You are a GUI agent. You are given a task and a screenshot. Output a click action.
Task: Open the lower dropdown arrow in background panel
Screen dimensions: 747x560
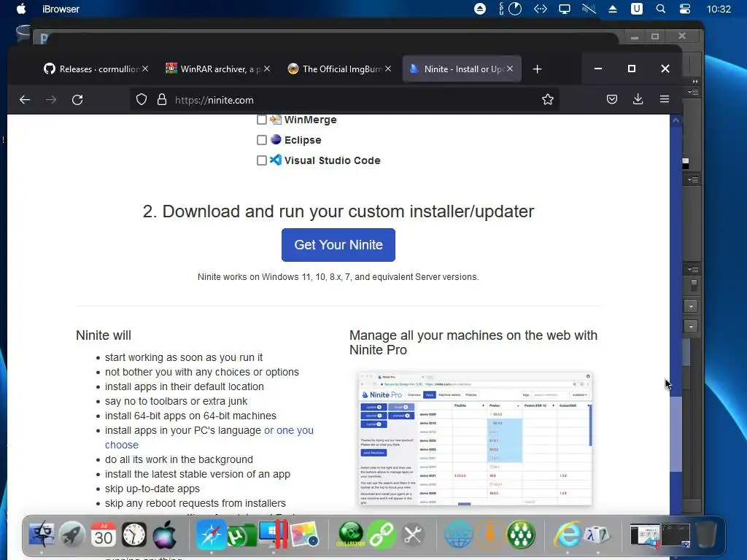[692, 327]
